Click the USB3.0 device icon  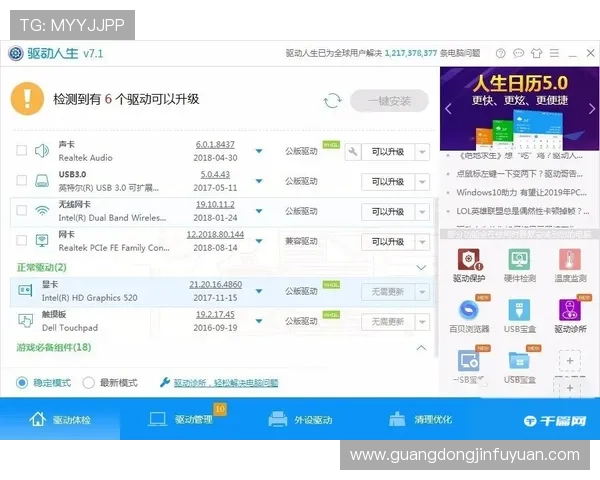[x=42, y=180]
